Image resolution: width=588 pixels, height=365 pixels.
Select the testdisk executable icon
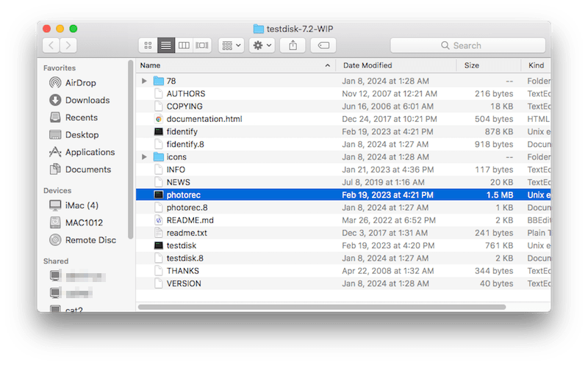click(159, 245)
